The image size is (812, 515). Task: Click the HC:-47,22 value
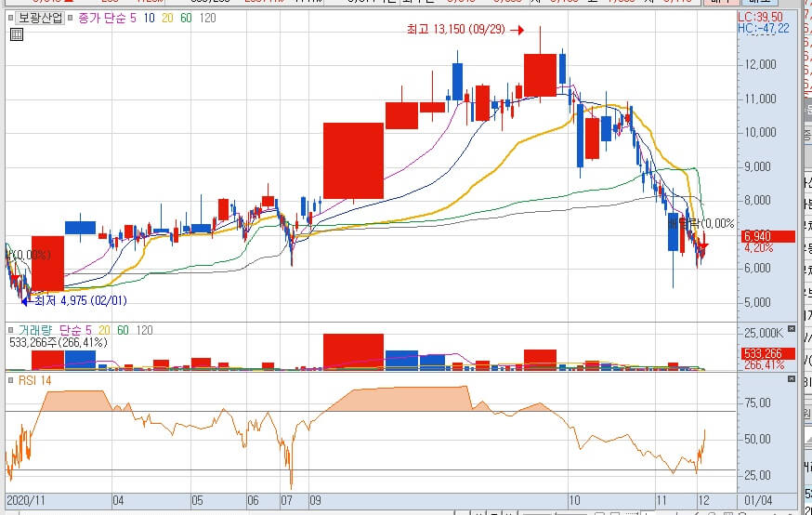point(764,28)
